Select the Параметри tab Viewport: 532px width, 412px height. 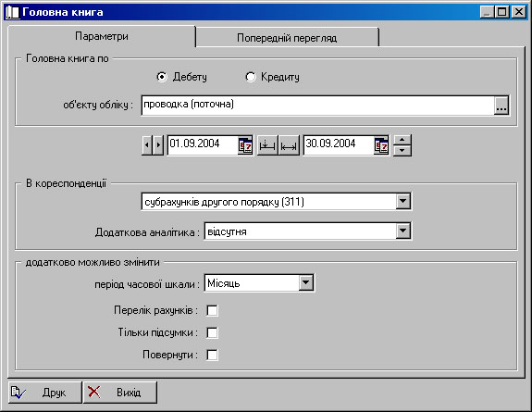[102, 36]
